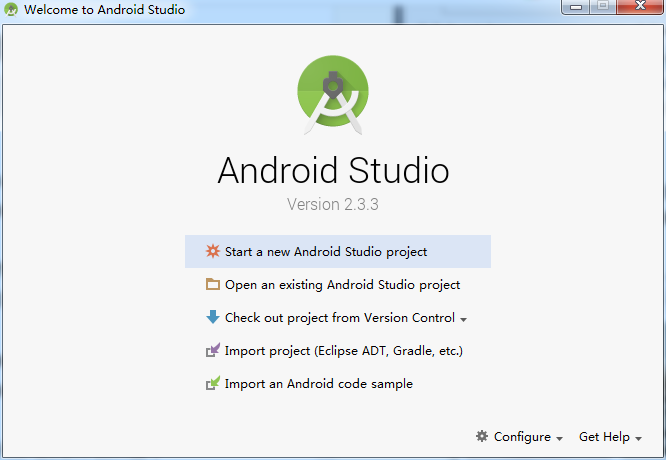Click the Configure gear icon

[x=482, y=436]
